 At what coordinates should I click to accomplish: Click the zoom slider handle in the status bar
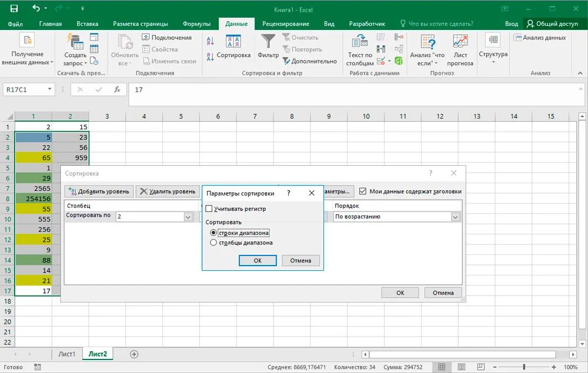pos(524,367)
